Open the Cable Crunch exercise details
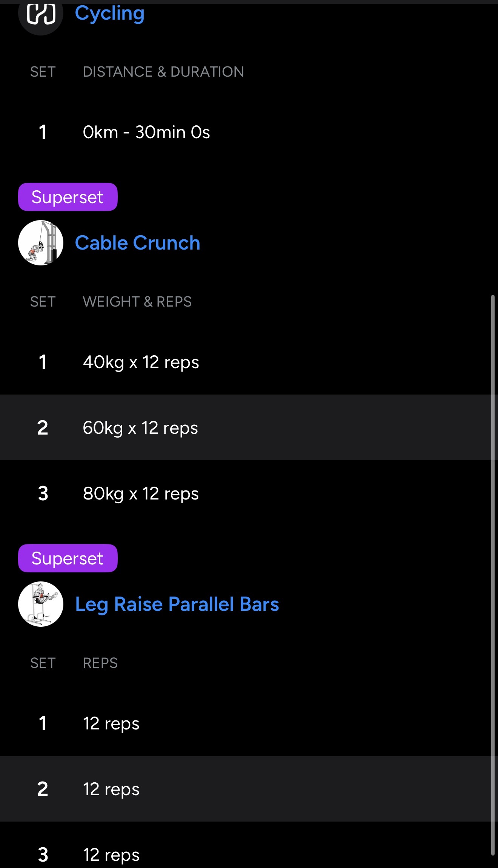The width and height of the screenshot is (498, 868). click(x=137, y=243)
